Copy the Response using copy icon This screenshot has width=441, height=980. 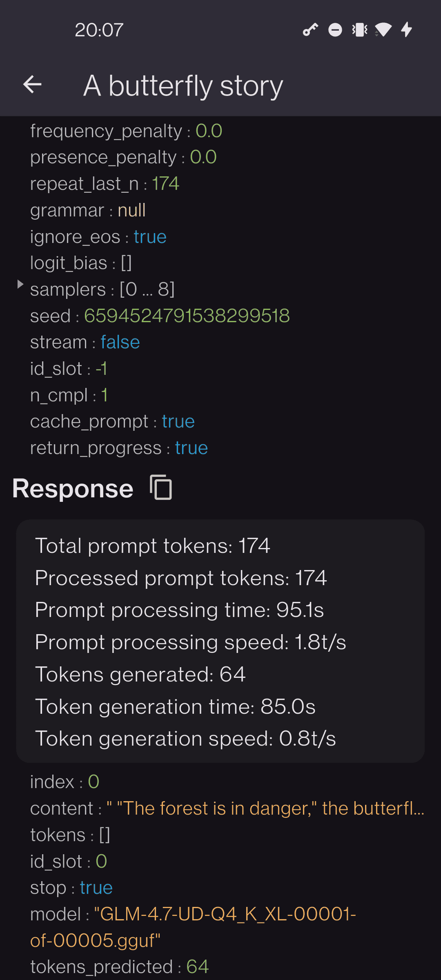point(161,488)
